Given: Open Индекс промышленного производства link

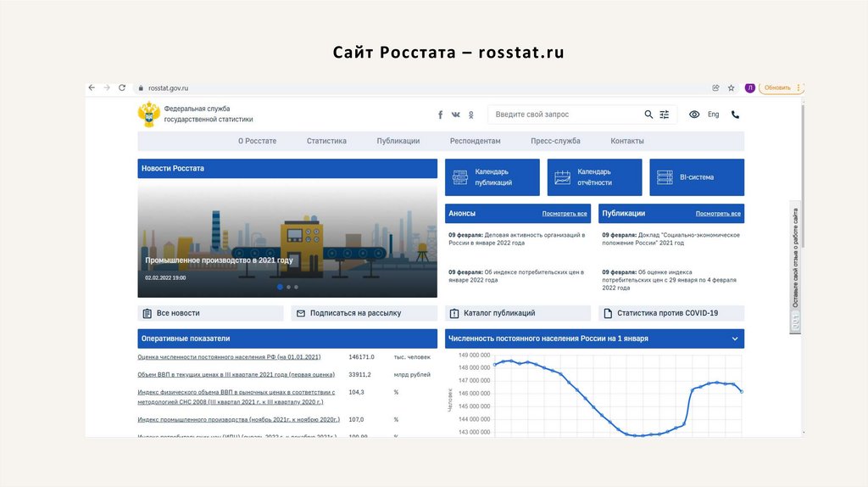Looking at the screenshot, I should click(238, 419).
